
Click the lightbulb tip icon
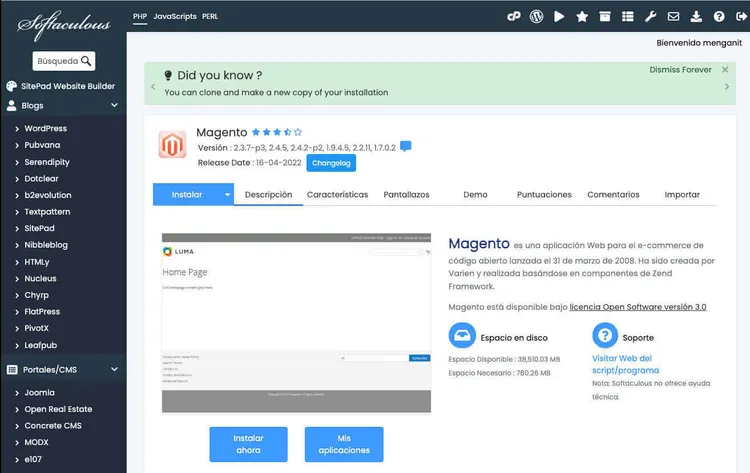click(168, 75)
